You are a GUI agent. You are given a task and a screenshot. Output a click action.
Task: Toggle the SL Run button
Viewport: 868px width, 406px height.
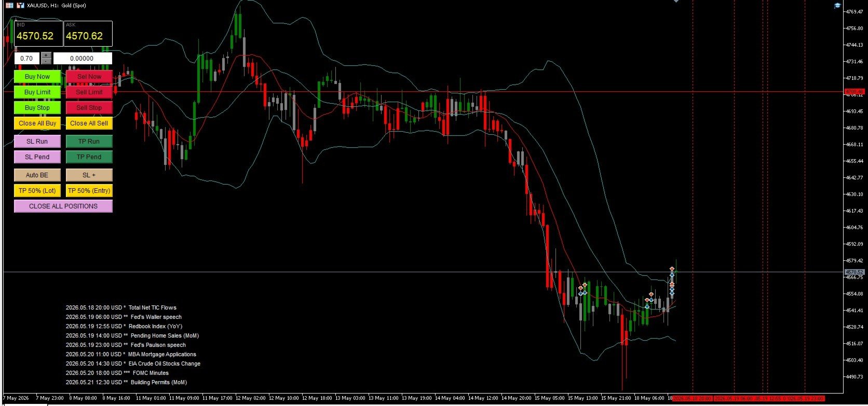pos(37,141)
